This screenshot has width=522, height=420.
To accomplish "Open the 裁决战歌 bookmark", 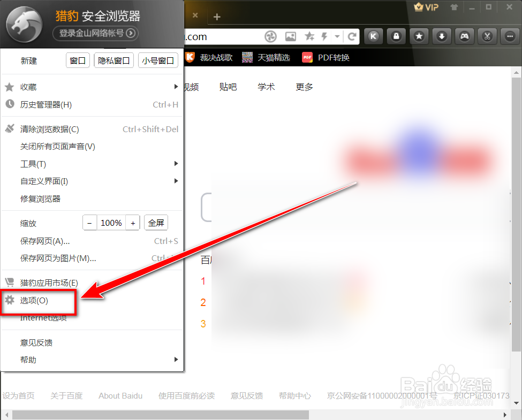I will pyautogui.click(x=209, y=58).
